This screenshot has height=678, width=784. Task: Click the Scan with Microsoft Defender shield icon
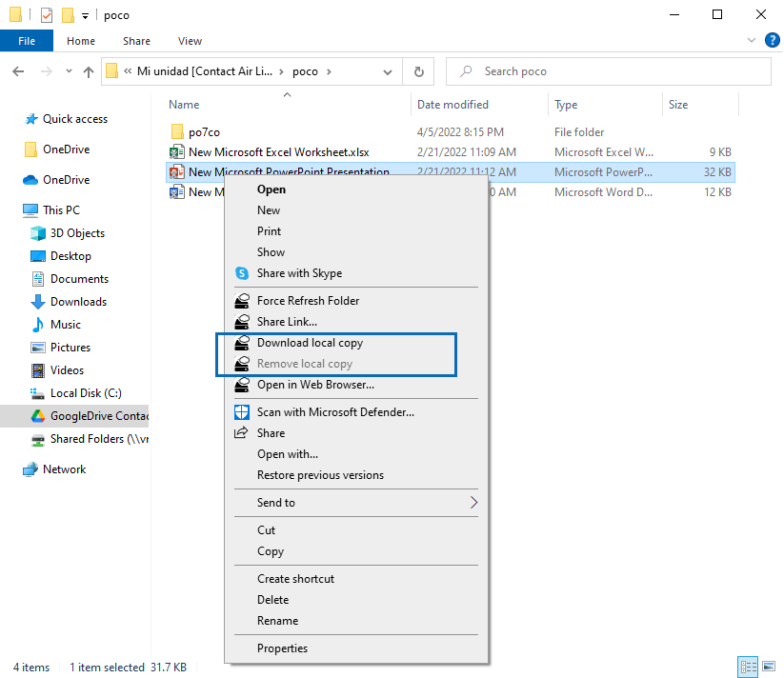(241, 412)
